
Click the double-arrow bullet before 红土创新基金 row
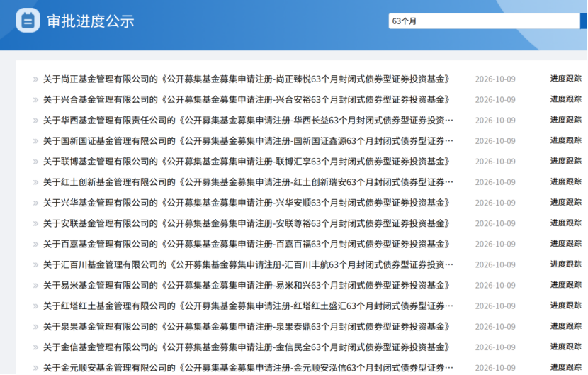35,182
